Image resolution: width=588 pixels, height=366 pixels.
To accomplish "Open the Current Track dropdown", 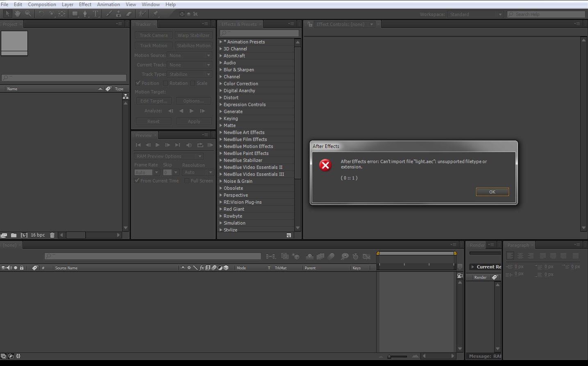I will point(189,65).
